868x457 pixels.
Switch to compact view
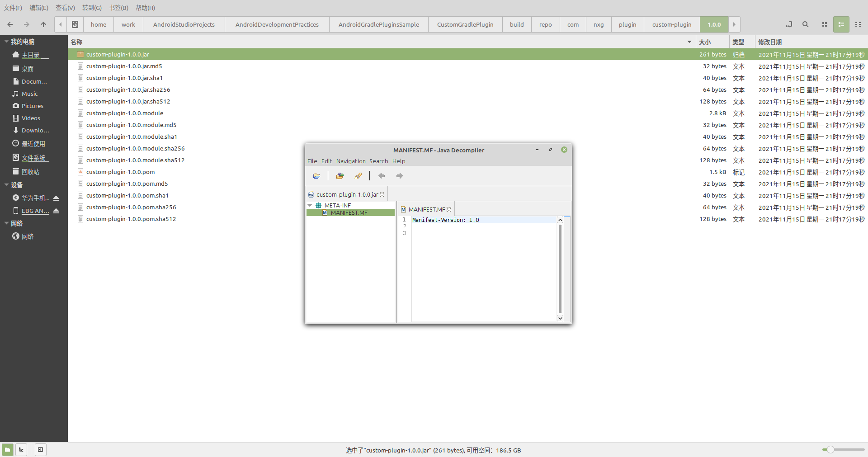coord(858,24)
